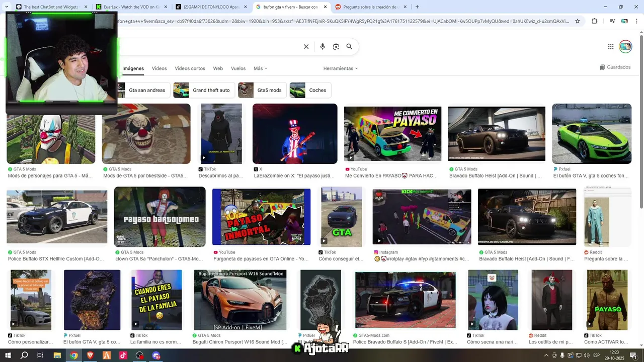Expand the Herramientas dropdown
644x362 pixels.
[x=341, y=68]
